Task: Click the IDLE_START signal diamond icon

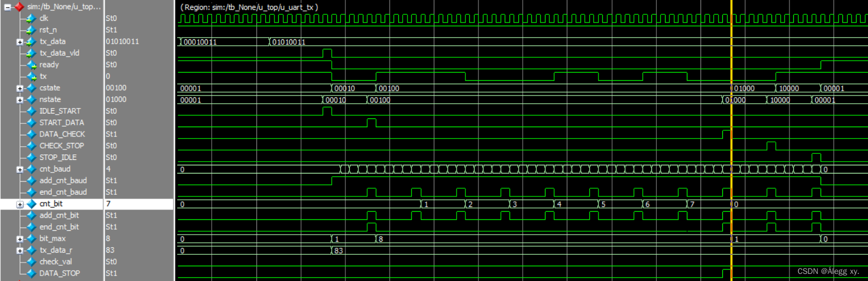Action: 31,111
